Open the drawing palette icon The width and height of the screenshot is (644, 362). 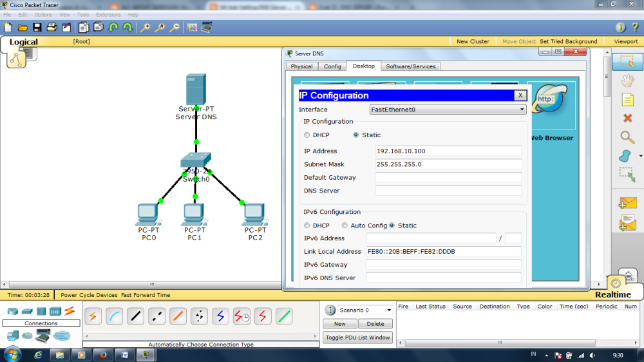pos(192,28)
